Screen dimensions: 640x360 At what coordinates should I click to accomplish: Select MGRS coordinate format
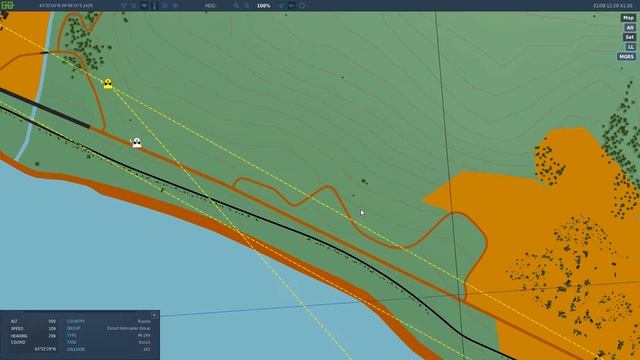(x=626, y=57)
